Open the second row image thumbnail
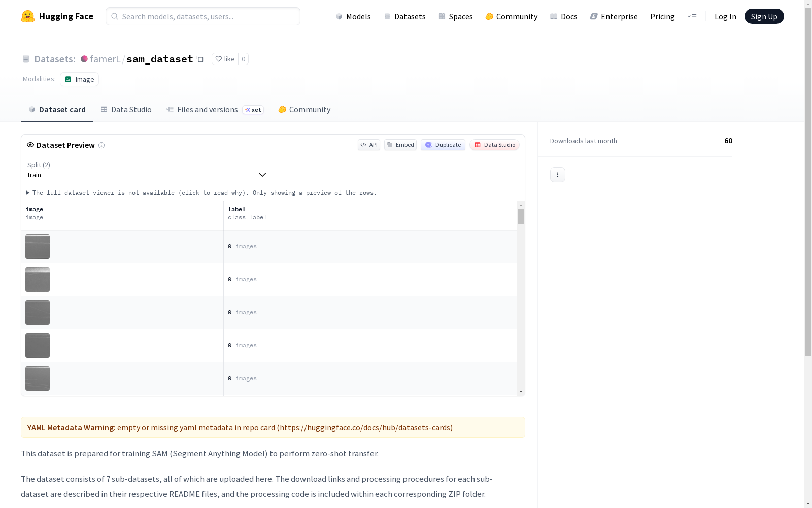This screenshot has height=508, width=812. click(38, 279)
